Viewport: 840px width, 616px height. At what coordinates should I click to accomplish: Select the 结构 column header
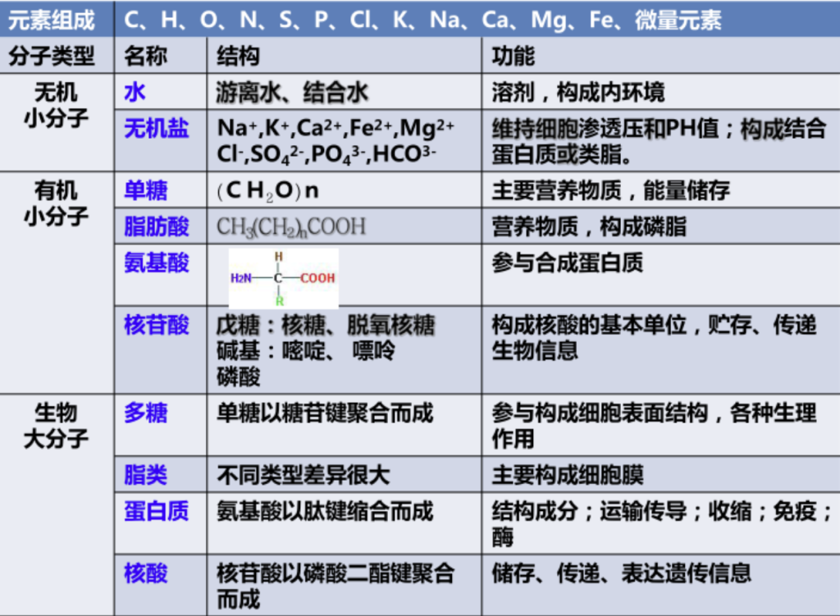coord(238,56)
